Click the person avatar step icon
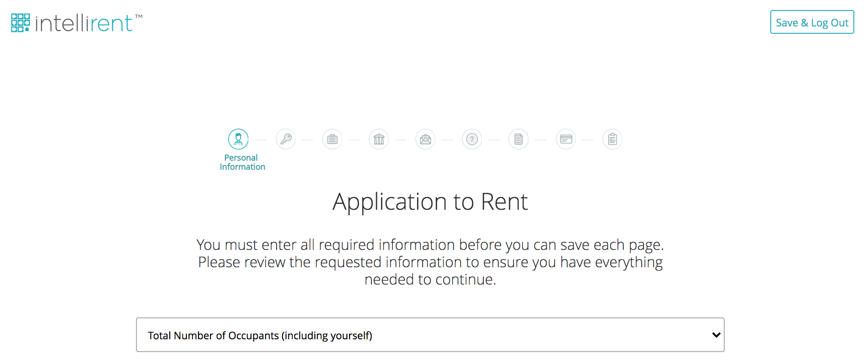The image size is (868, 363). pyautogui.click(x=238, y=139)
